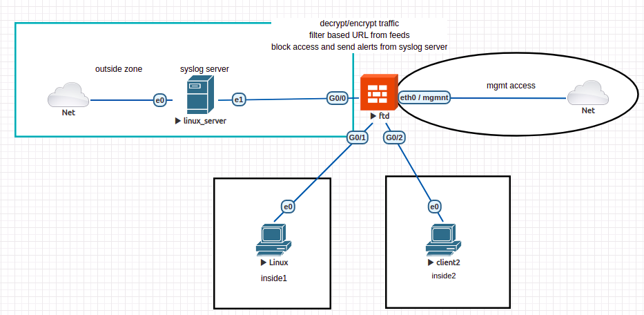Viewport: 644px width, 315px height.
Task: Select the Net cloud in outside zone
Action: (68, 95)
